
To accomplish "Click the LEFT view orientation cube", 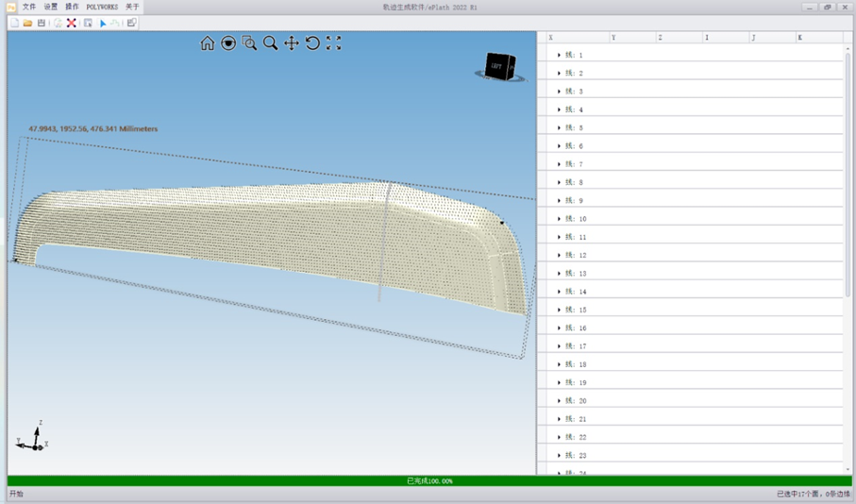I will point(498,65).
